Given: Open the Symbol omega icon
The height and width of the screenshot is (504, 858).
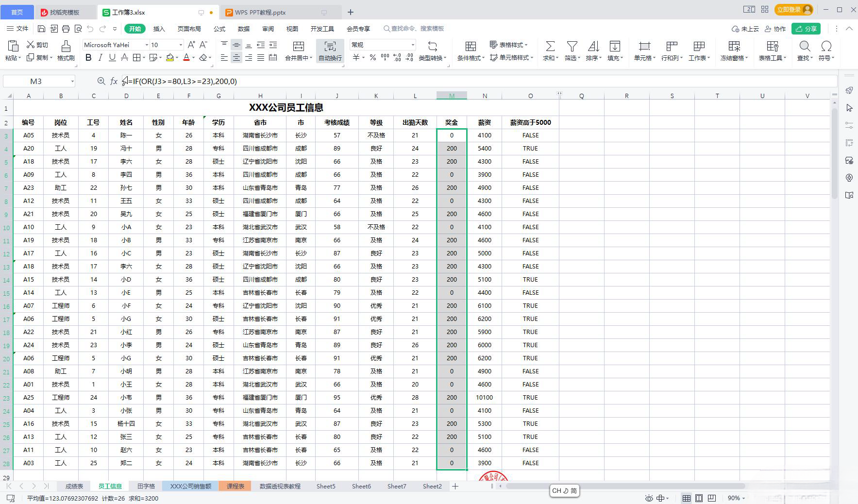Looking at the screenshot, I should [826, 46].
